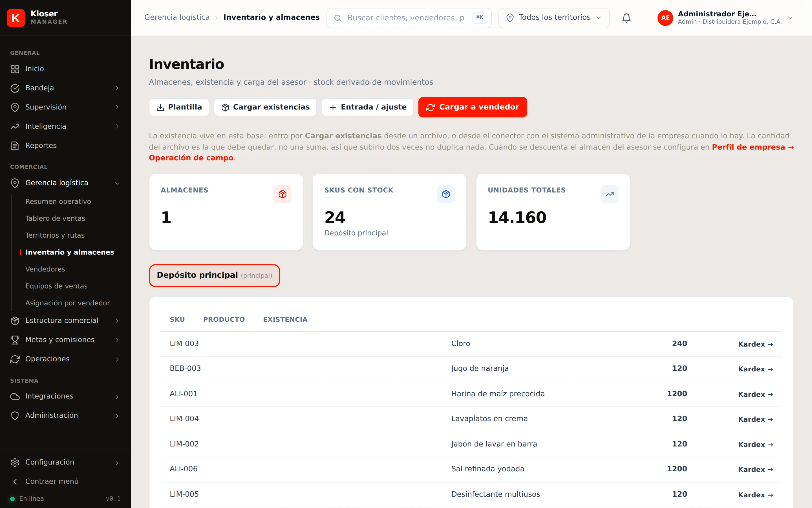The height and width of the screenshot is (508, 812).
Task: Expand the Configuración chevron
Action: 117,463
